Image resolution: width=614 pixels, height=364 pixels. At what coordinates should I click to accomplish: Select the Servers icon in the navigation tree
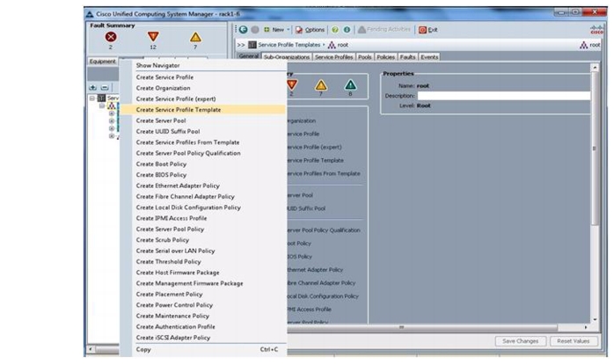(x=101, y=98)
